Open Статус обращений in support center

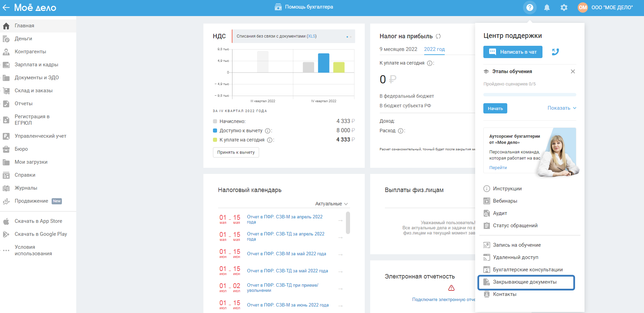tap(515, 226)
